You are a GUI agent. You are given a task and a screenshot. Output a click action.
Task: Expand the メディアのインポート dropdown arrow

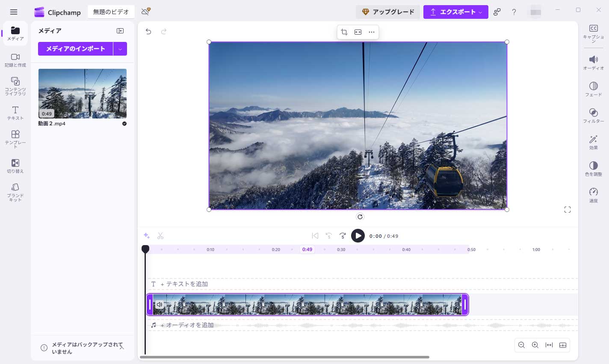point(120,49)
